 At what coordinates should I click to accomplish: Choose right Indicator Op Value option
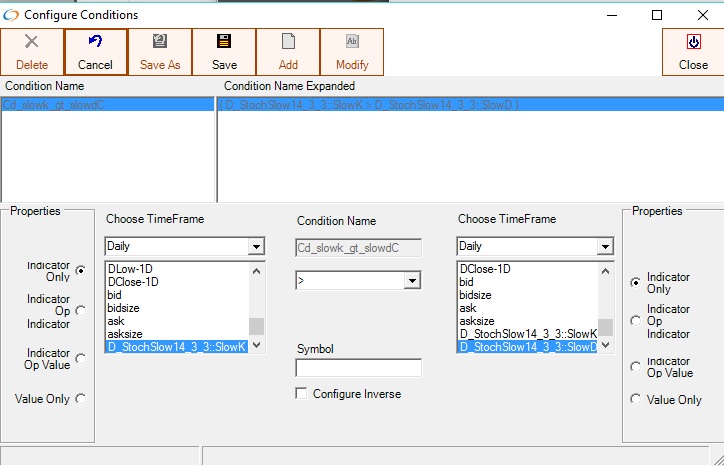[634, 367]
